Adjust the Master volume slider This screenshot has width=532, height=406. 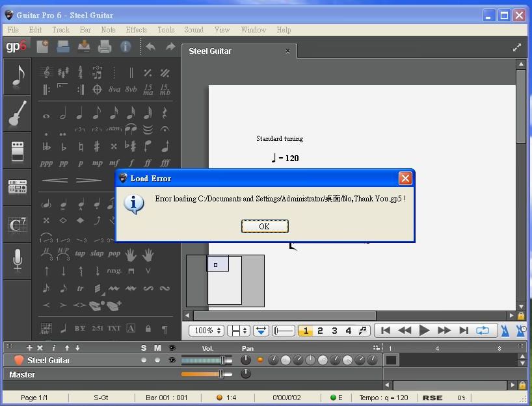click(207, 374)
